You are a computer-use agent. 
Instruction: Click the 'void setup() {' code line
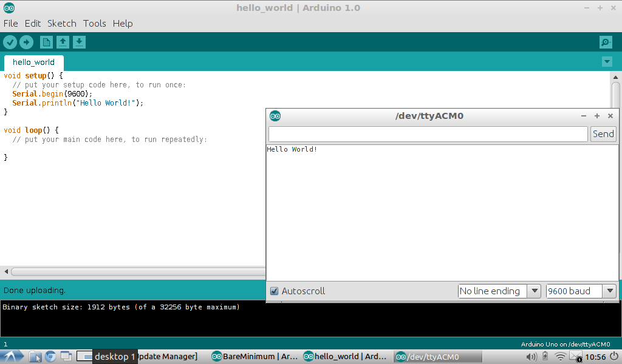coord(33,75)
